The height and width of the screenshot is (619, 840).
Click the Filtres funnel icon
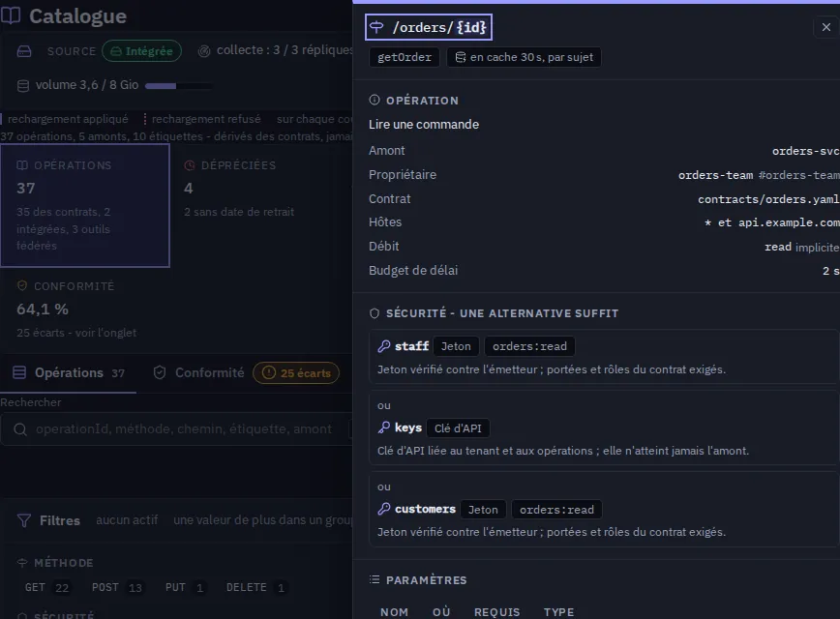[24, 520]
